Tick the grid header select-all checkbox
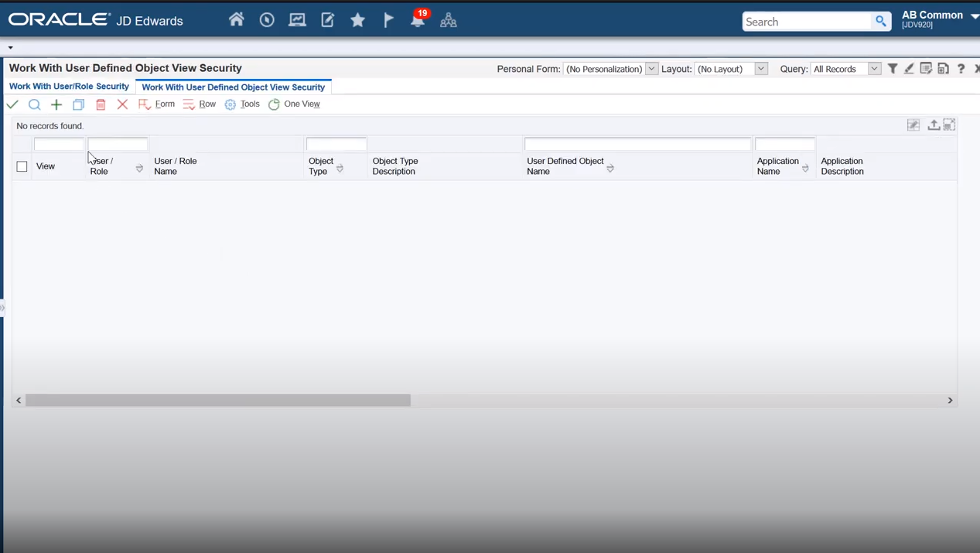The height and width of the screenshot is (553, 980). point(22,166)
